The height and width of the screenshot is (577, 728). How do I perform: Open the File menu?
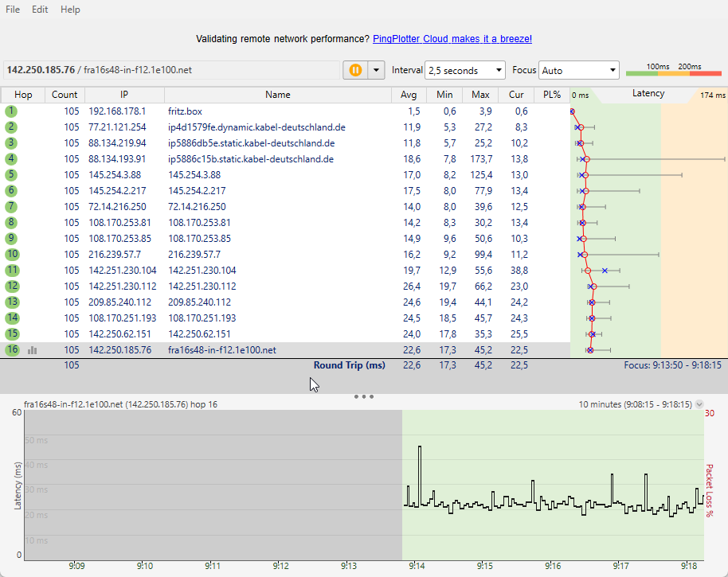pos(12,10)
